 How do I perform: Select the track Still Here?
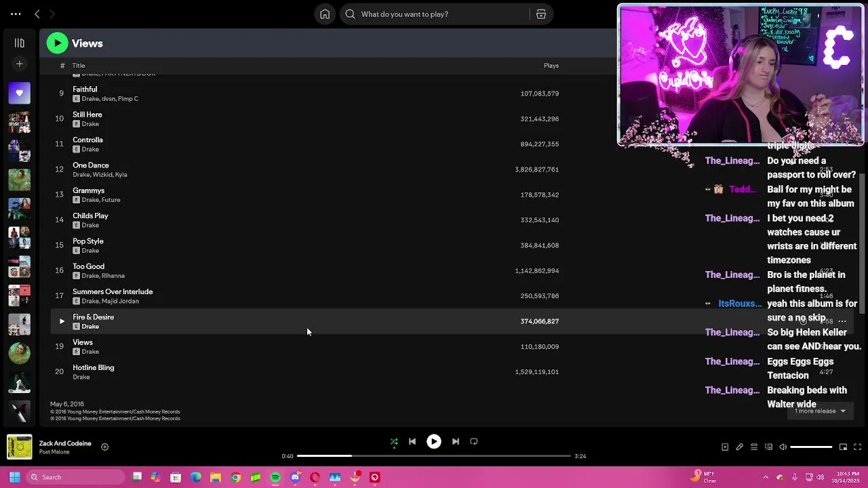[x=87, y=115]
